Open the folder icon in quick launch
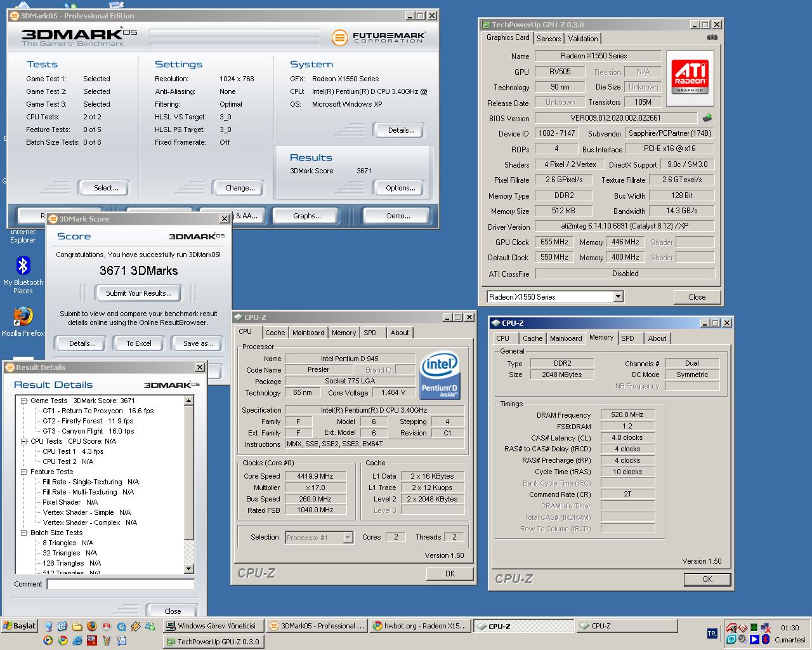The image size is (812, 650). (77, 627)
